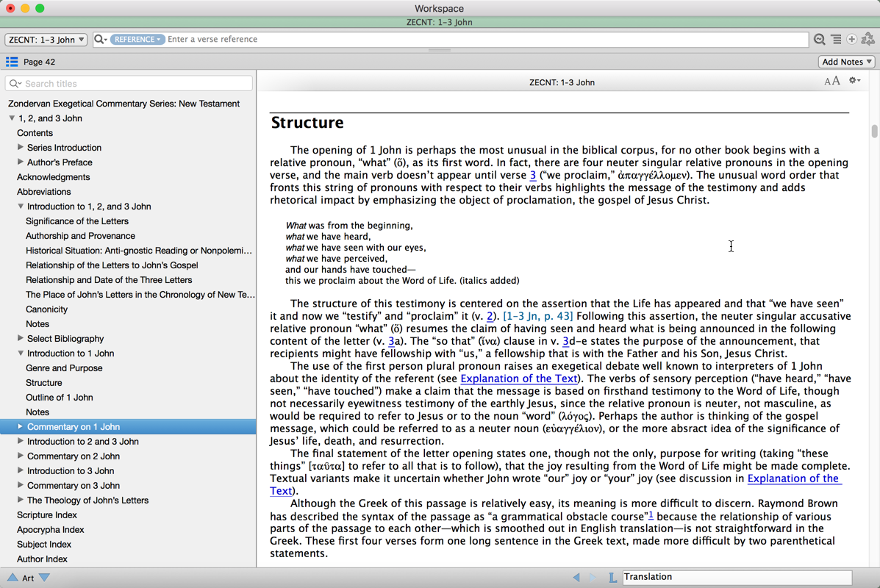Screen dimensions: 880x588
Task: Open the Add Notes dropdown
Action: coord(846,62)
